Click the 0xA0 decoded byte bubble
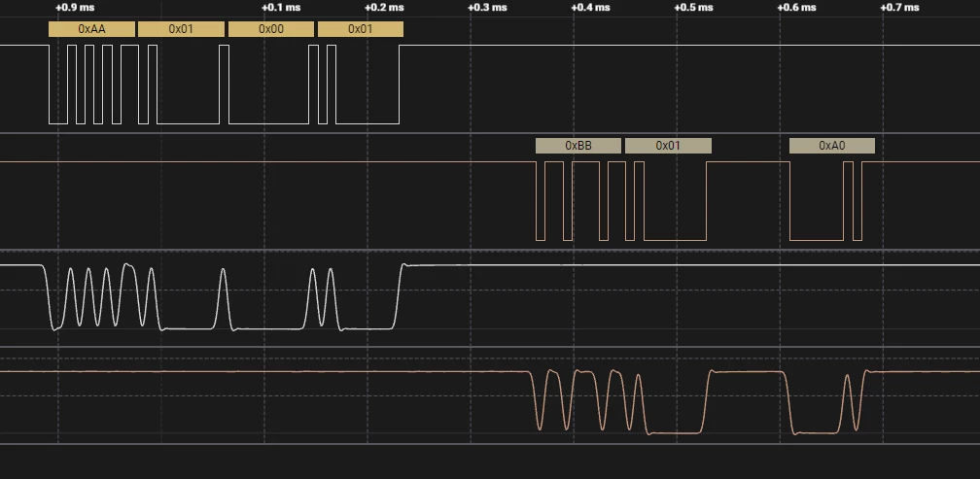 coord(832,146)
